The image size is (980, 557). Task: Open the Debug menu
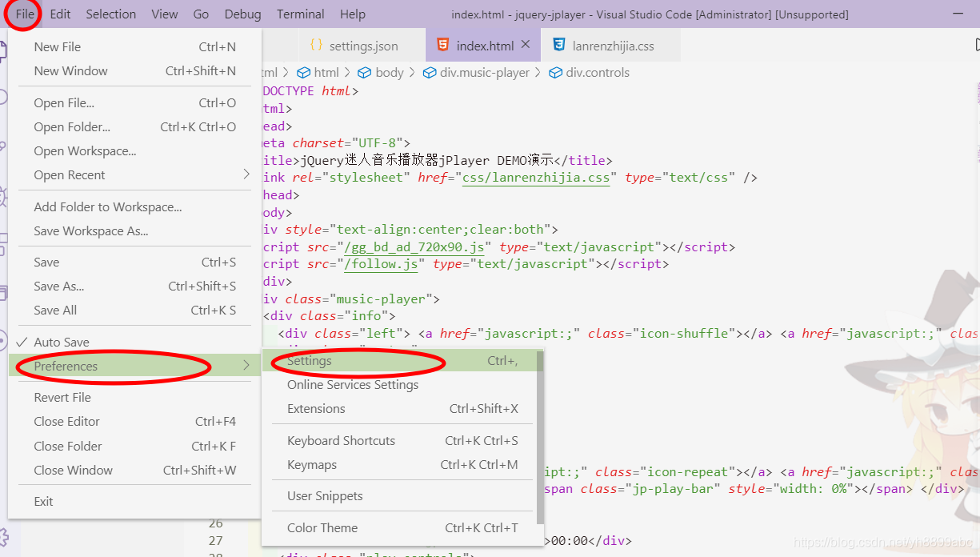point(242,14)
